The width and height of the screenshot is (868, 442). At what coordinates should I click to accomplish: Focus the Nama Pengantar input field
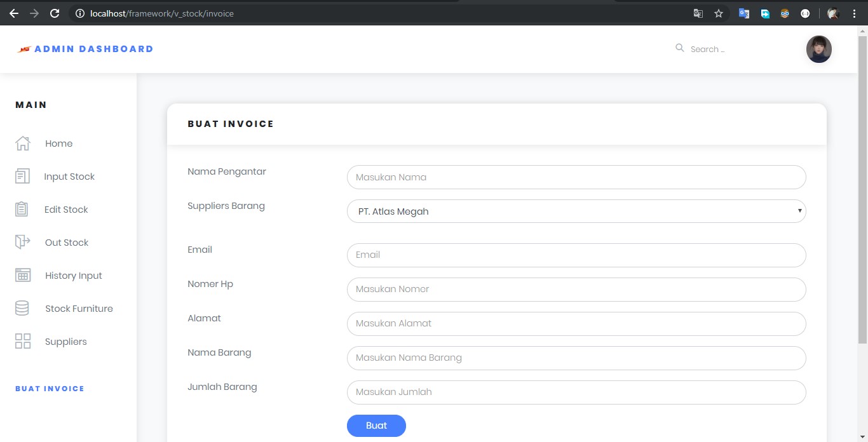click(x=576, y=177)
